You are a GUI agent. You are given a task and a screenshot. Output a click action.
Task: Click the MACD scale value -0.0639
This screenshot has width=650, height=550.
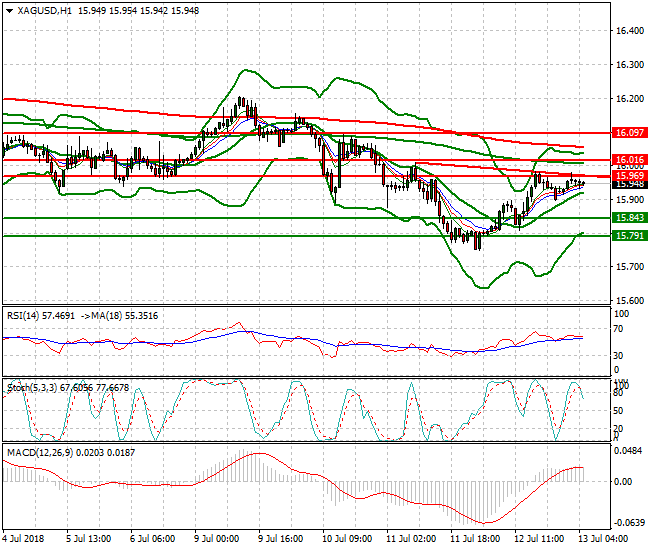coord(629,523)
